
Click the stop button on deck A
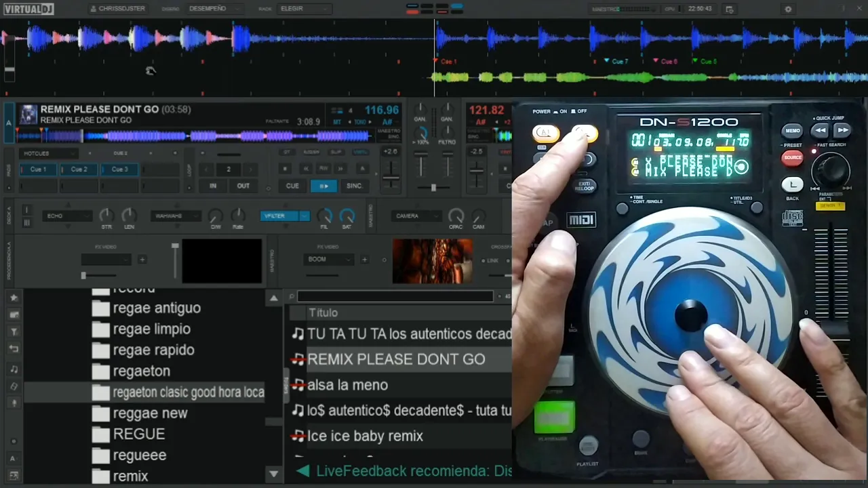point(286,168)
